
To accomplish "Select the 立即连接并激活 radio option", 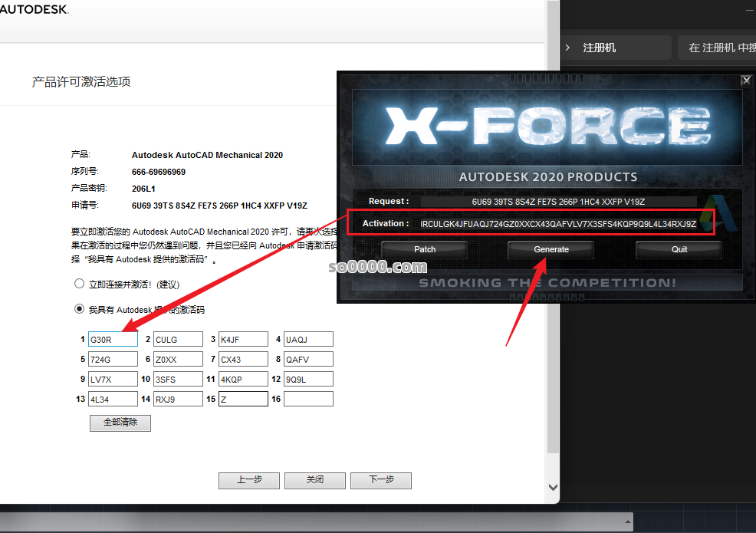I will 79,284.
